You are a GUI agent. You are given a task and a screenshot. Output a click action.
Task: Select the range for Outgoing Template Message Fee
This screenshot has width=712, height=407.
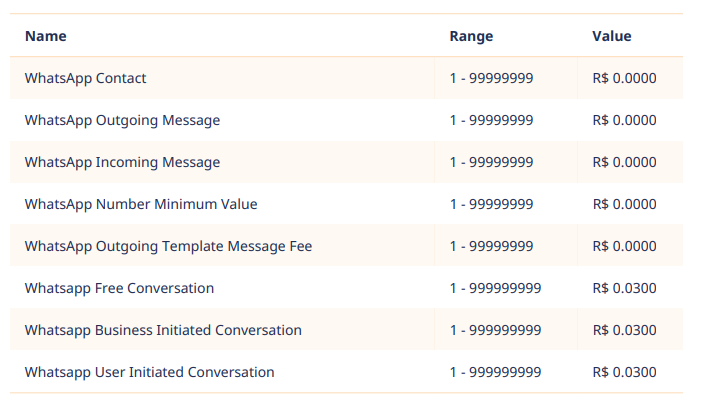click(491, 246)
